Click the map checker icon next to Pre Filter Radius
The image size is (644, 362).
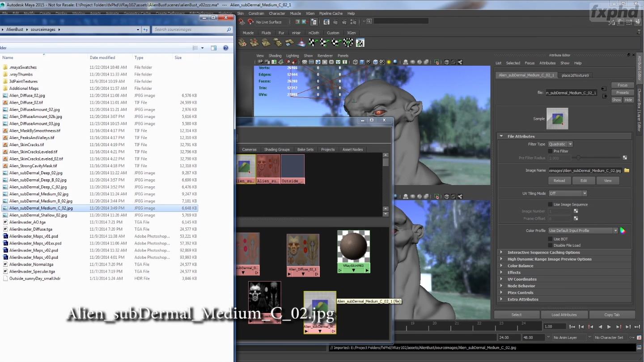tap(625, 158)
